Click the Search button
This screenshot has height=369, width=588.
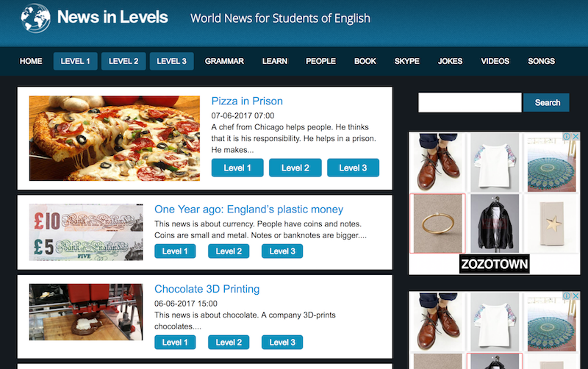(547, 102)
